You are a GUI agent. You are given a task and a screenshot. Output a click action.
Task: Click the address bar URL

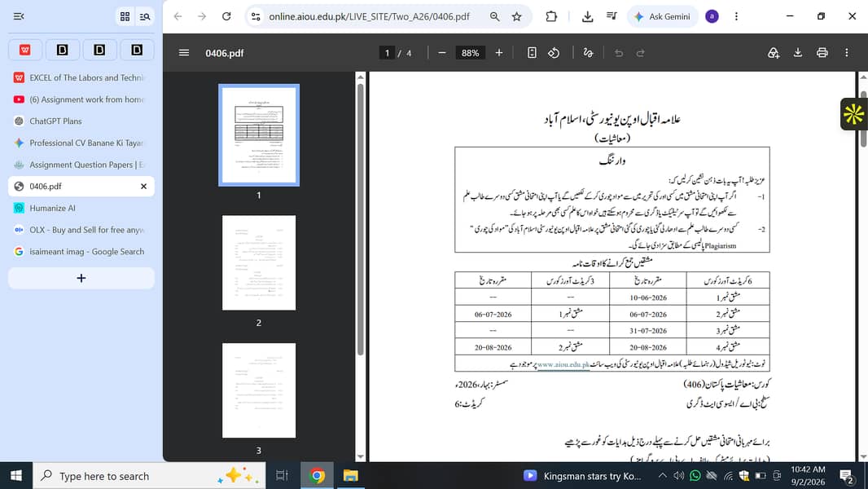point(369,16)
